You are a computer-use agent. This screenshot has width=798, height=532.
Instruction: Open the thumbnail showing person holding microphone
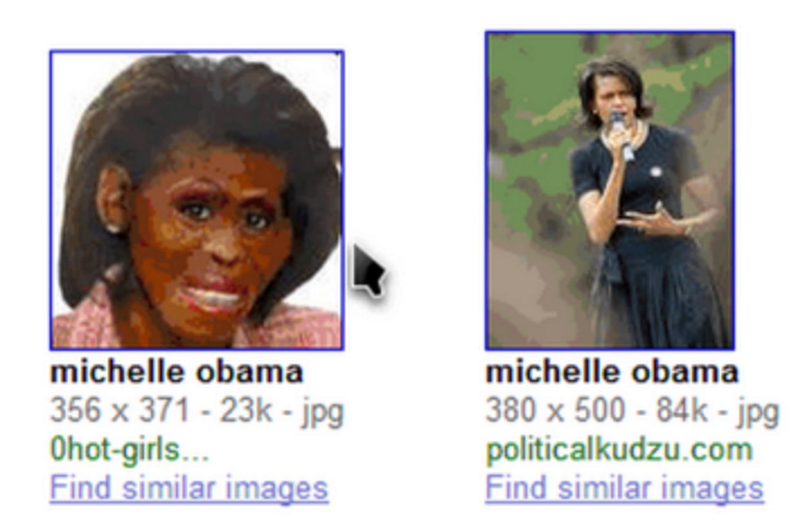tap(610, 190)
